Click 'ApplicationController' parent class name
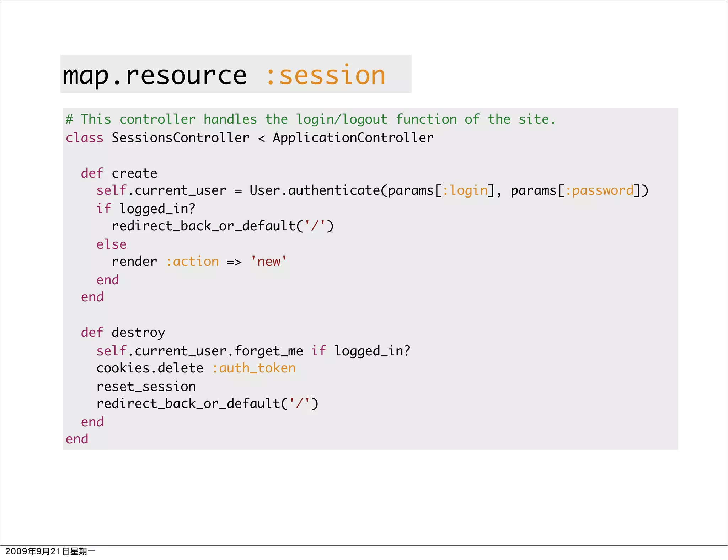This screenshot has width=728, height=560. point(353,138)
